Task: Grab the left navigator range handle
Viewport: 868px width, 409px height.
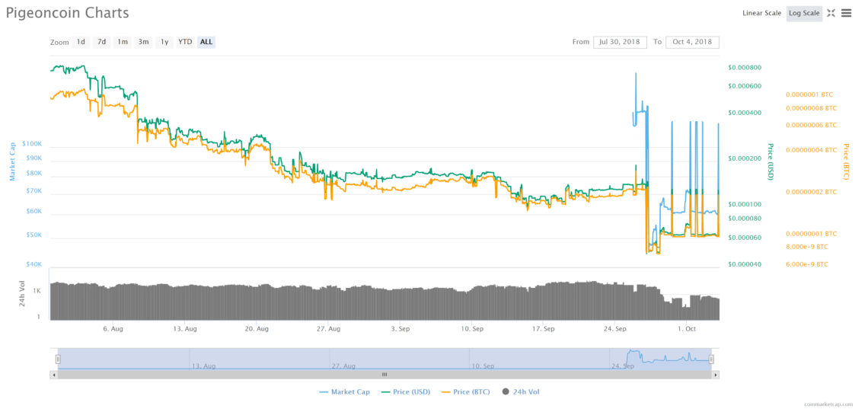Action: (58, 359)
